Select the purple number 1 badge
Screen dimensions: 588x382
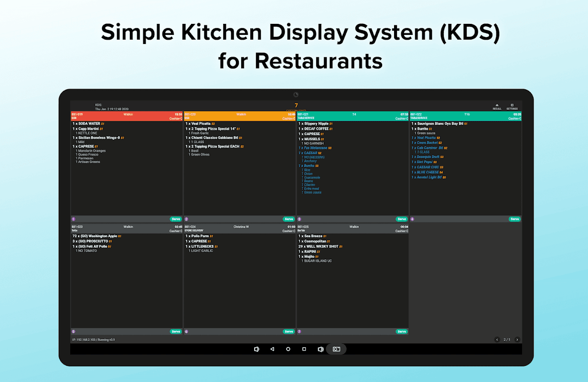click(x=73, y=219)
